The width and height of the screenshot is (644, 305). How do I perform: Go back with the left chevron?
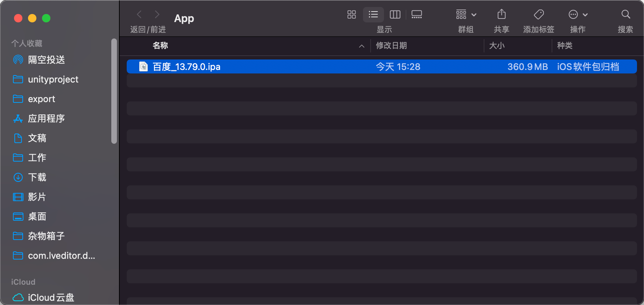[139, 14]
